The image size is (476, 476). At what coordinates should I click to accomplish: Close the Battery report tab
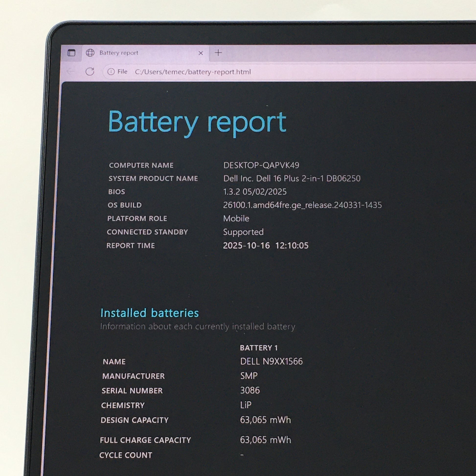point(201,53)
